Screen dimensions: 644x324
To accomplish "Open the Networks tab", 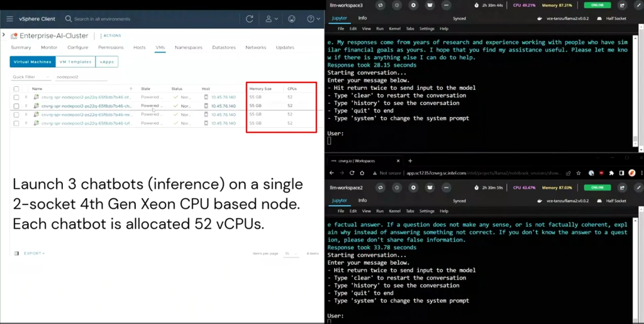I will (256, 47).
